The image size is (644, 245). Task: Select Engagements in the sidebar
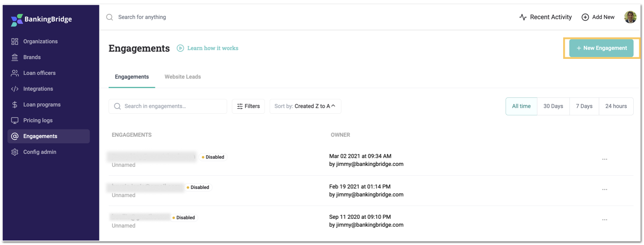[x=49, y=136]
